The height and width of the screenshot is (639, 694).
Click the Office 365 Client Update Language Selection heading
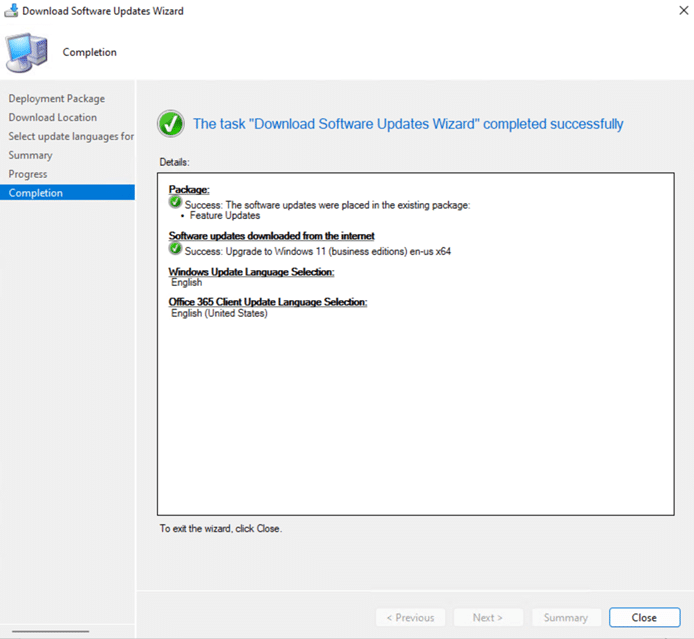pos(268,302)
